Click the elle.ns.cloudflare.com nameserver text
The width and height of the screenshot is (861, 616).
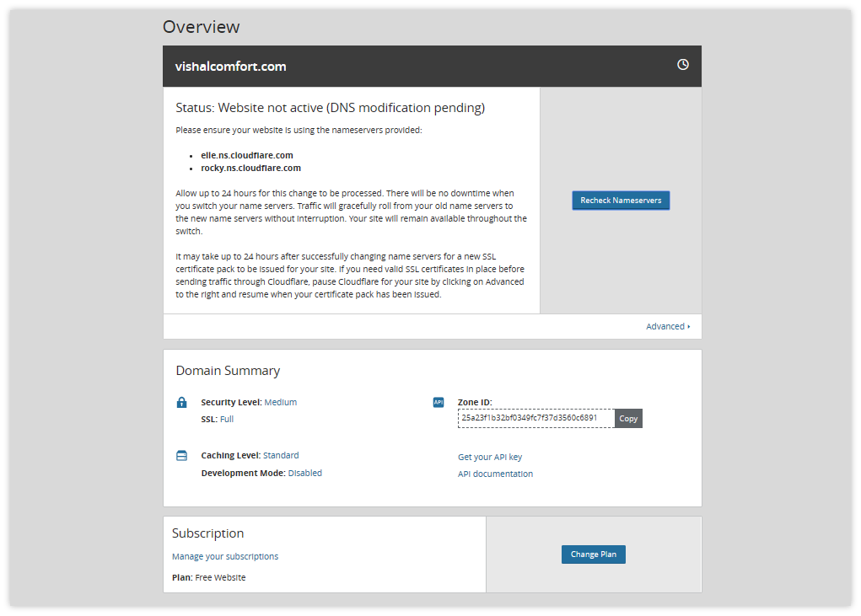click(x=247, y=155)
